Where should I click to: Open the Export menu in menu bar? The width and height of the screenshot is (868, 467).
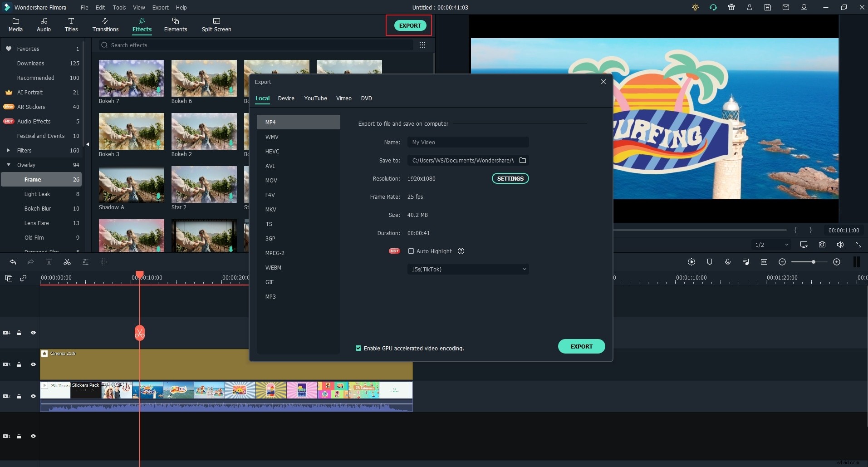tap(160, 7)
